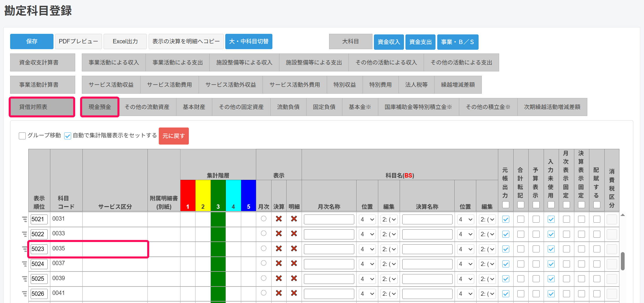The image size is (644, 303).
Task: Open the 位置 dropdown on row 5021
Action: [367, 219]
